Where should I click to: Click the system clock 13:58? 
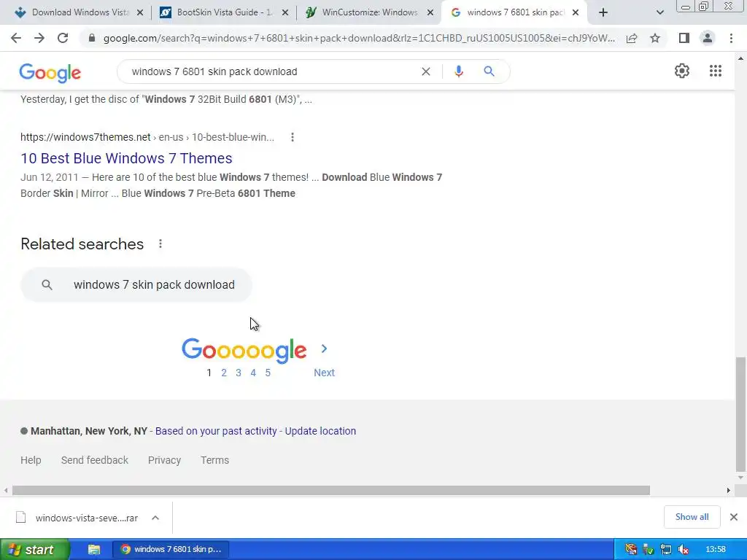pyautogui.click(x=716, y=550)
